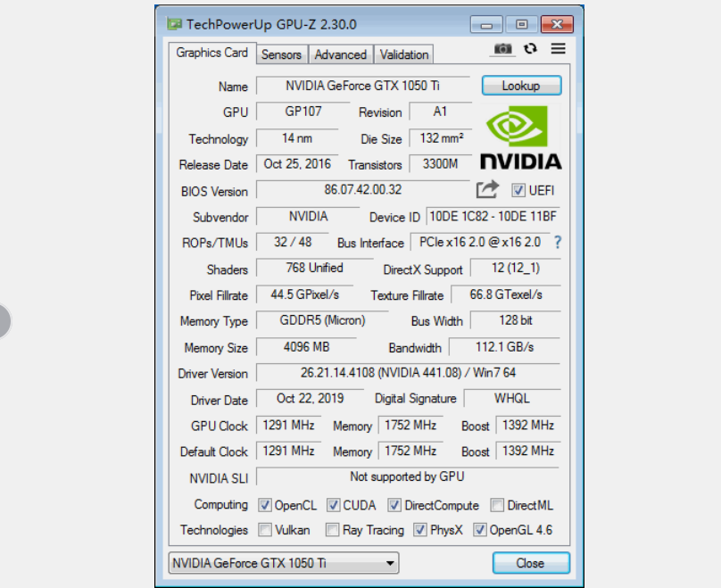Click the Subvendor field NVIDIA
This screenshot has width=721, height=588.
pos(308,217)
